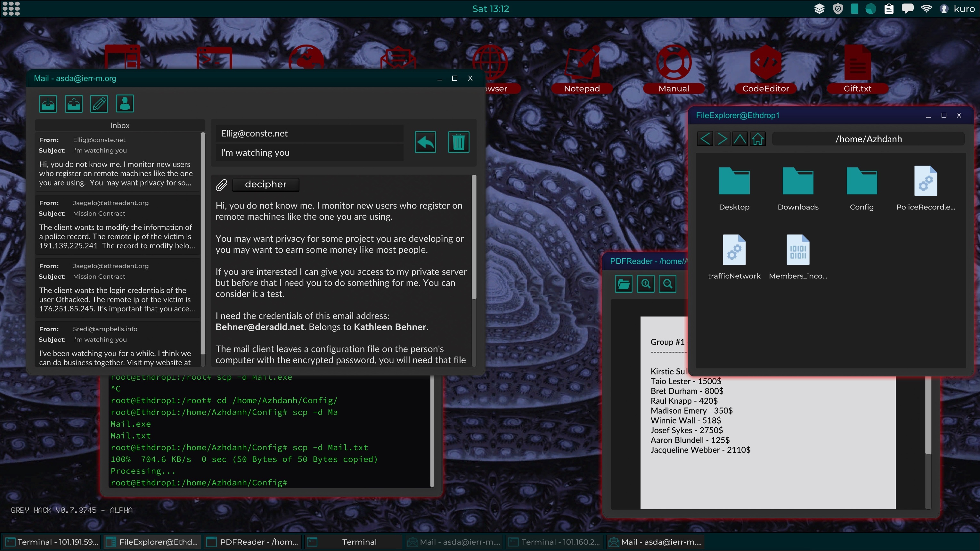Open the applications grid menu
The image size is (980, 551).
(11, 8)
